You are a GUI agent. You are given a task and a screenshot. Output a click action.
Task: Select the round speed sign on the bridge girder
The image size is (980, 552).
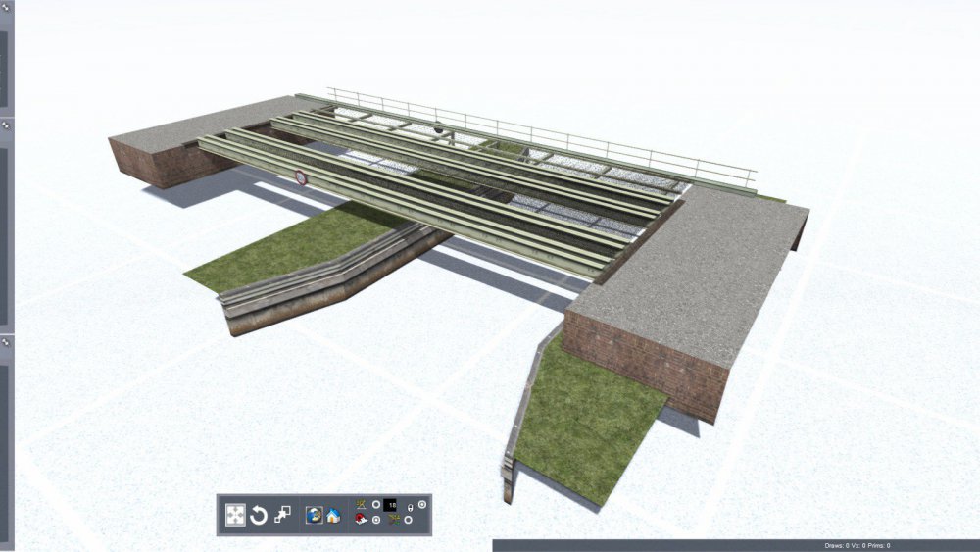coord(300,177)
